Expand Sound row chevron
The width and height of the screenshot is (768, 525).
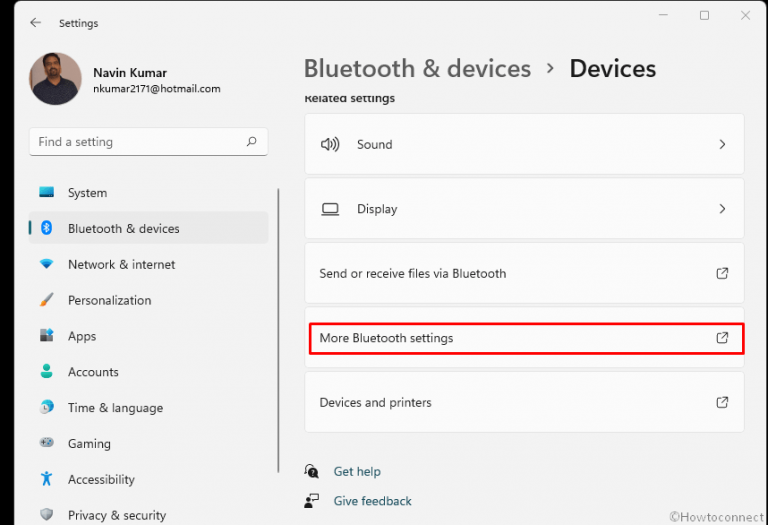coord(722,144)
